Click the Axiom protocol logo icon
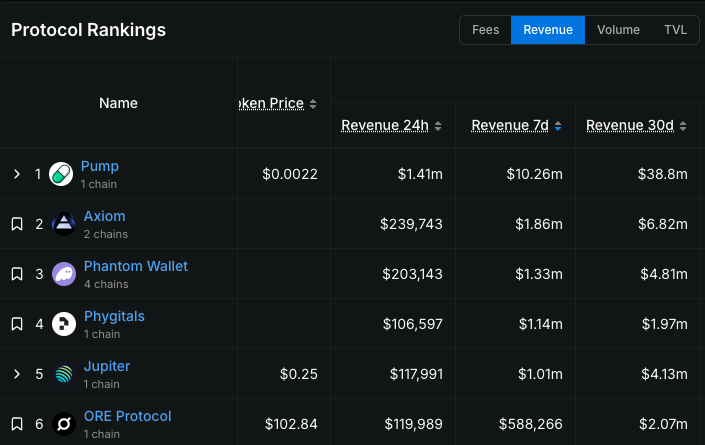This screenshot has height=445, width=705. click(x=64, y=224)
